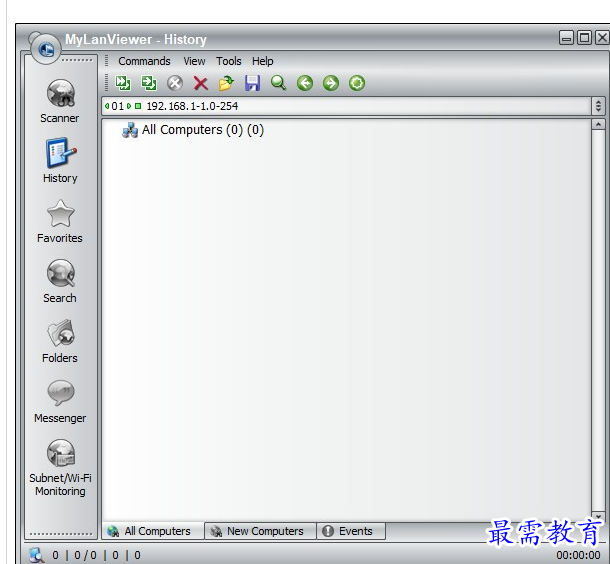The height and width of the screenshot is (564, 610).
Task: Click the 0 / 0 status bar counter
Action: [x=86, y=555]
